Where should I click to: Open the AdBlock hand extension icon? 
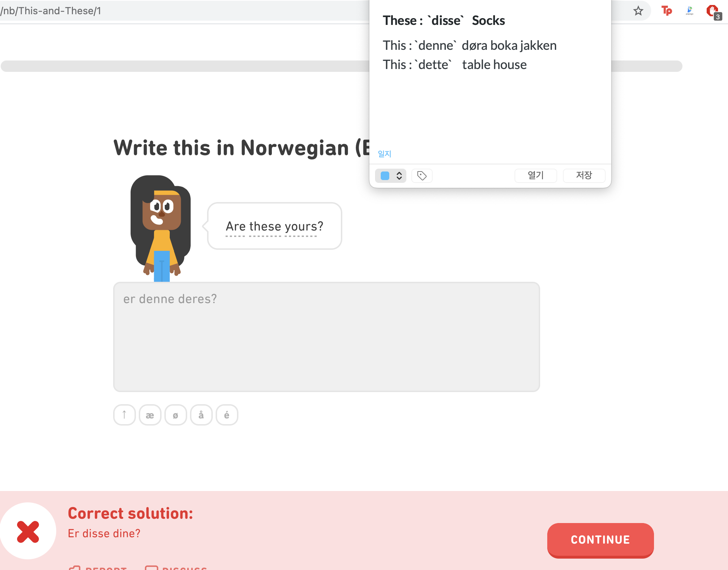[x=712, y=11]
